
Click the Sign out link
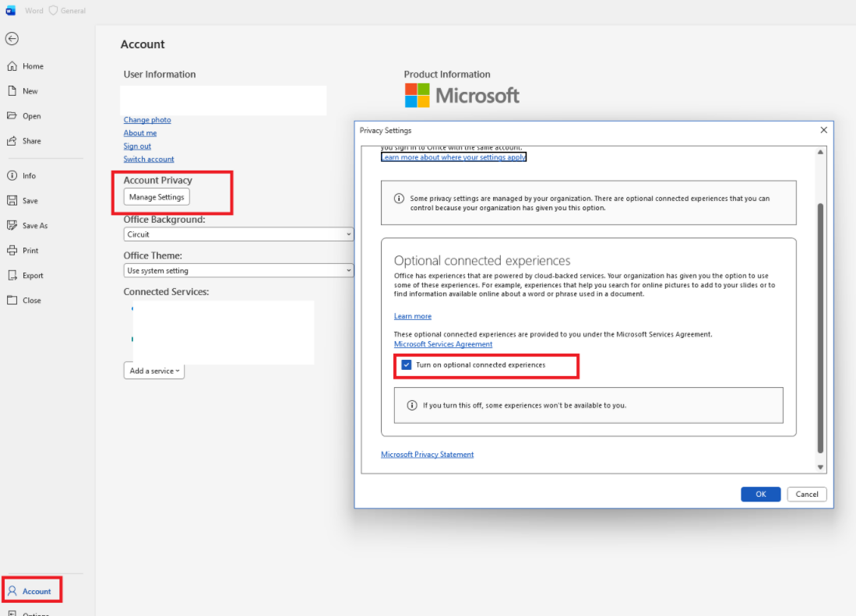click(x=137, y=146)
